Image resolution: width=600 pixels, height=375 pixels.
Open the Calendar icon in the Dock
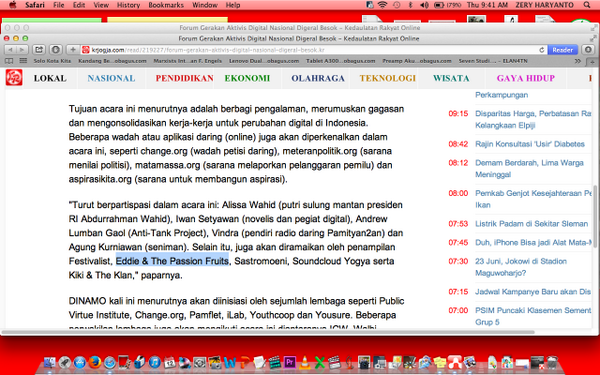[170, 362]
